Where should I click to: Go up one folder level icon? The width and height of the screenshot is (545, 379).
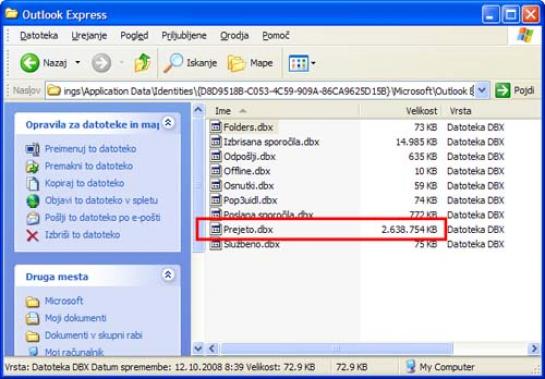click(143, 63)
